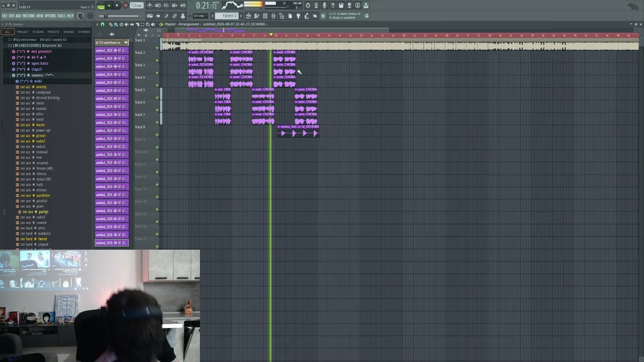Click the help question mark icon

pos(333,6)
